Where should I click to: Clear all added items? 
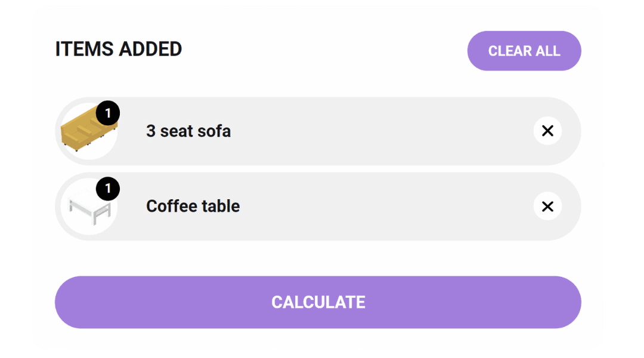coord(524,51)
